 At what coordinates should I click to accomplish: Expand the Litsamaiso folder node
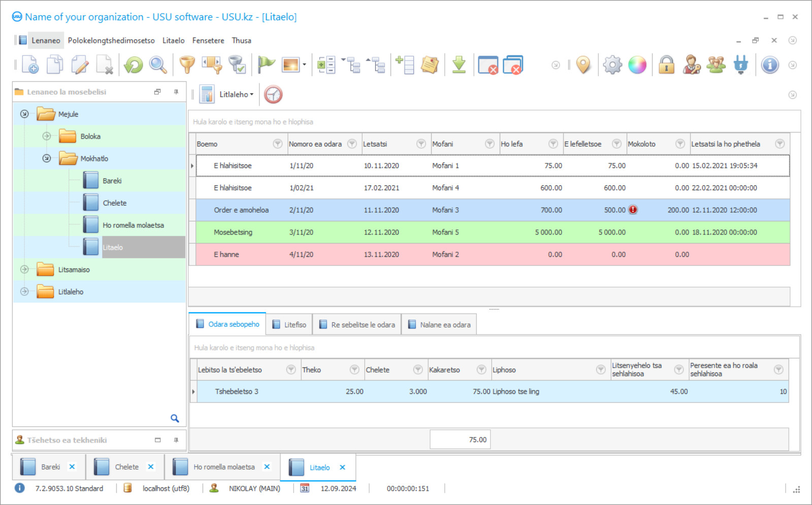24,270
